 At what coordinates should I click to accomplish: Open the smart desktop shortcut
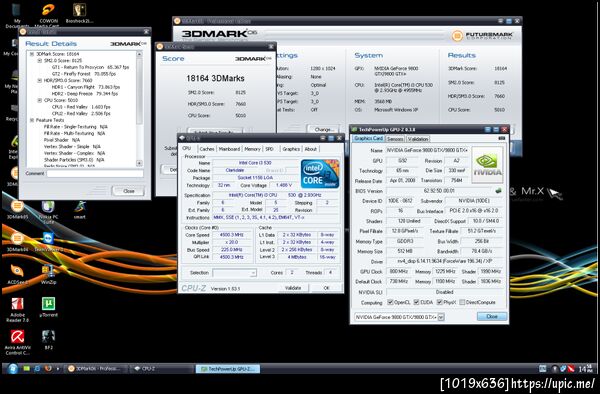coord(80,210)
